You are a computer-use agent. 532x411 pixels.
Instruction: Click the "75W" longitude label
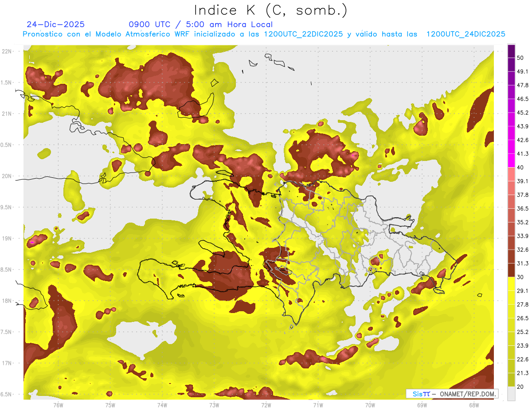point(110,405)
